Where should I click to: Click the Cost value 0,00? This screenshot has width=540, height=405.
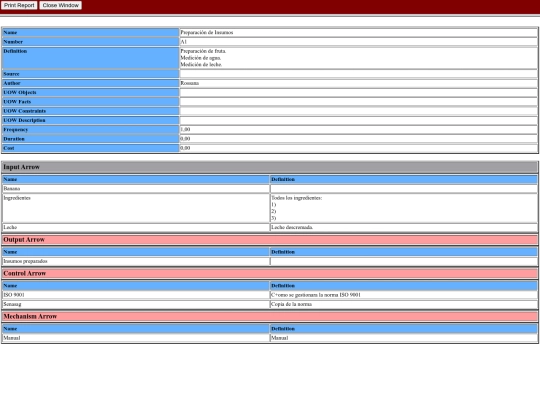[185, 148]
